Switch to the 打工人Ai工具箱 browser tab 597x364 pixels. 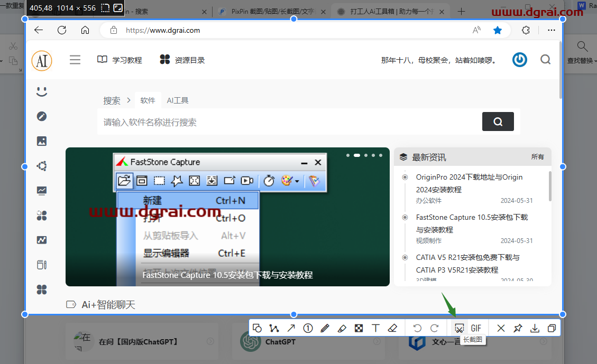tap(390, 12)
